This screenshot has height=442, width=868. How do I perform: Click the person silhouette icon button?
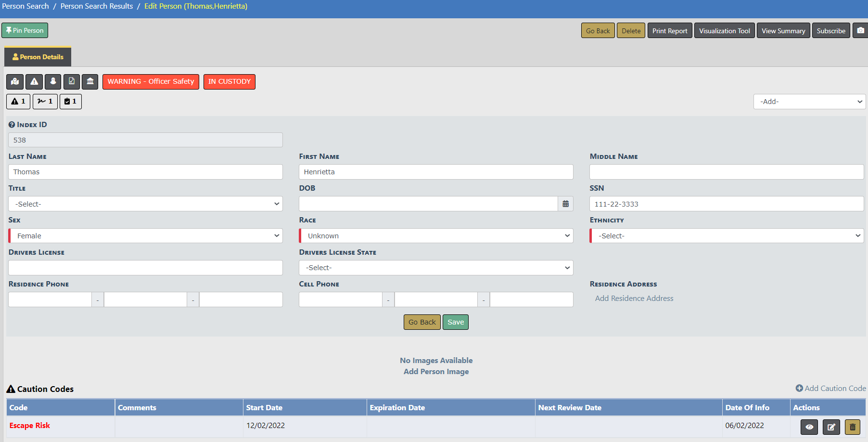pyautogui.click(x=53, y=82)
